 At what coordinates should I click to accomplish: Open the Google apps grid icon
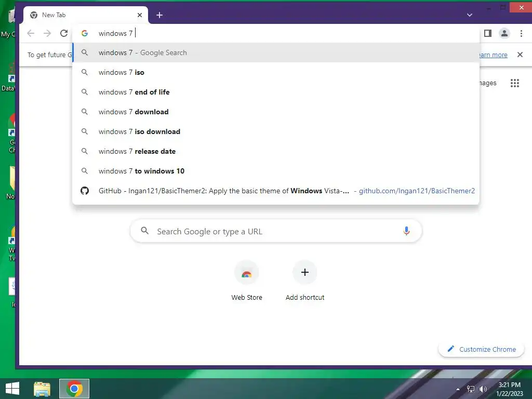515,83
